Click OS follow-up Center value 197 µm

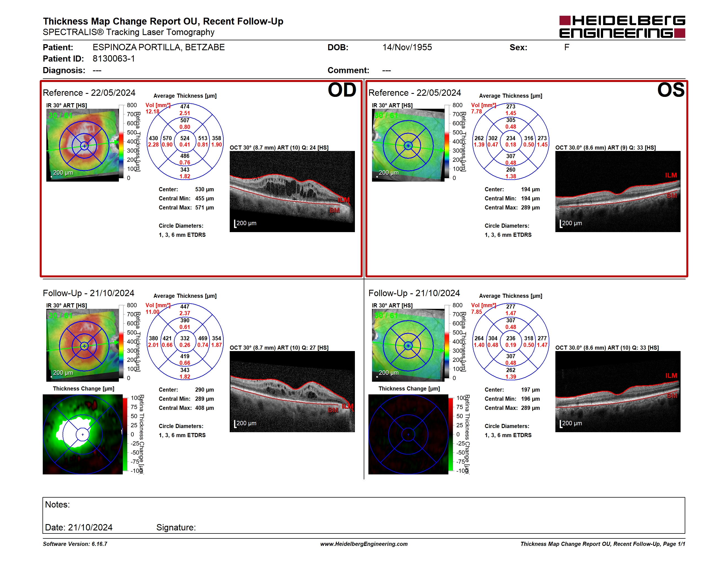tap(530, 390)
